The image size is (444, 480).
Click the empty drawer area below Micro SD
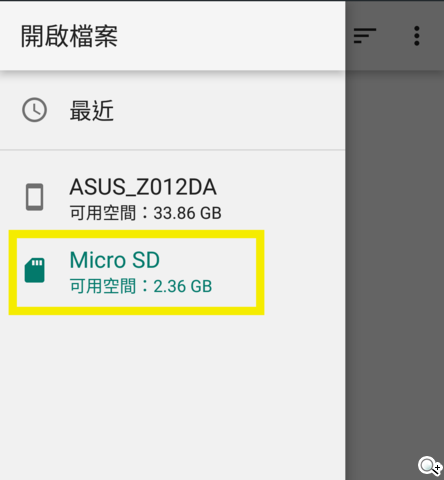pyautogui.click(x=172, y=397)
